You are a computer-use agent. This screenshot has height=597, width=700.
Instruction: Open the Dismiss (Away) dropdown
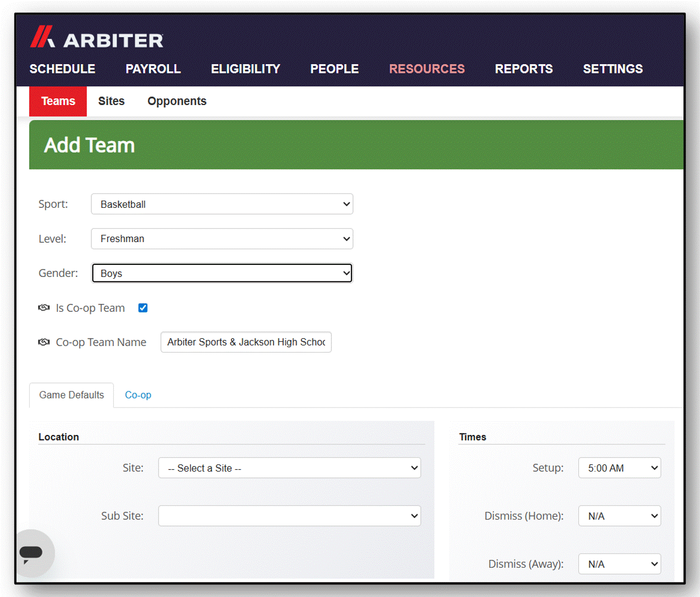pyautogui.click(x=619, y=564)
